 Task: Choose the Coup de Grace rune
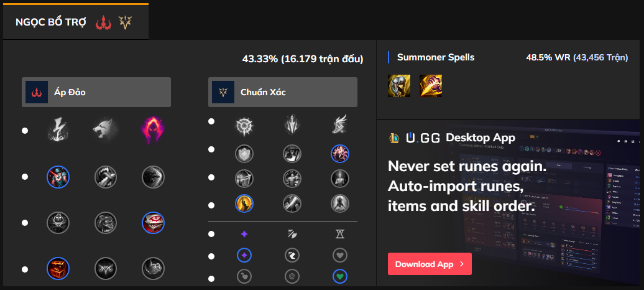[x=244, y=203]
